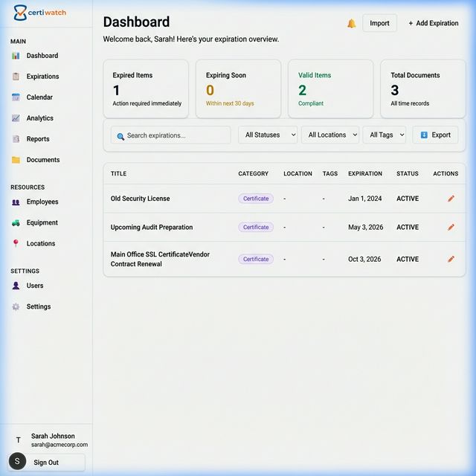Image resolution: width=476 pixels, height=476 pixels.
Task: Open Reports from sidebar
Action: [38, 139]
